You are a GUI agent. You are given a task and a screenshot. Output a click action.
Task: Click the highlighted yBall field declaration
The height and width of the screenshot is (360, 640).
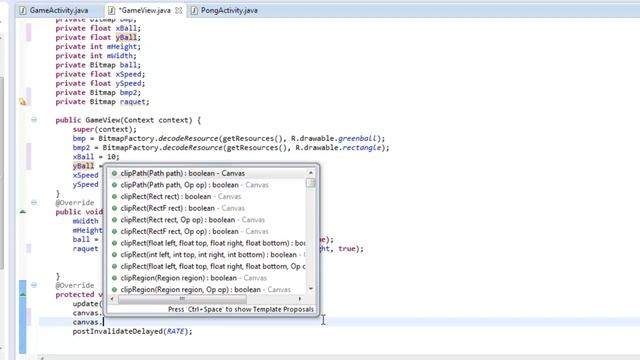click(x=98, y=38)
